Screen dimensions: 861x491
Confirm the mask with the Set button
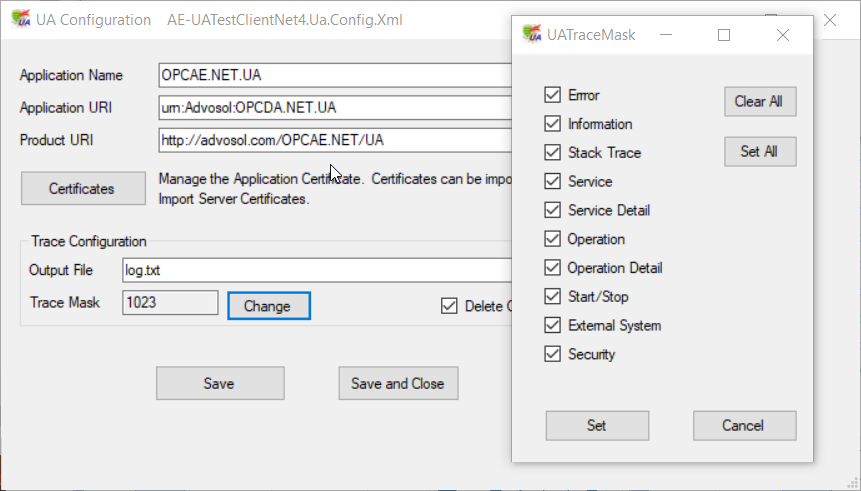pyautogui.click(x=597, y=425)
